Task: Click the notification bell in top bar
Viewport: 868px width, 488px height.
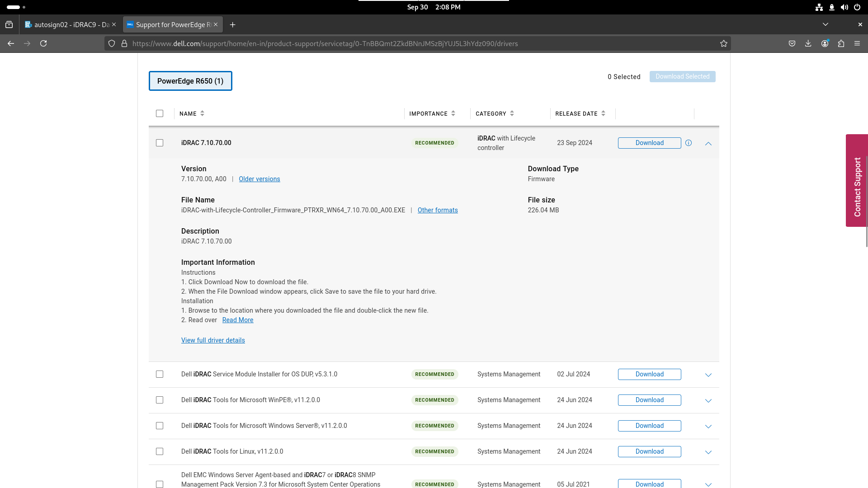Action: 832,7
